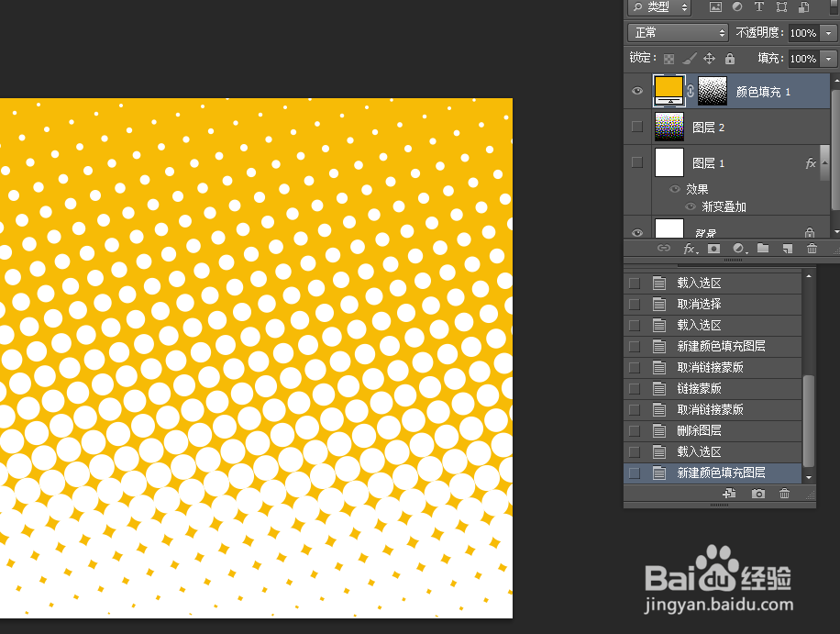Create new snapshot camera icon

point(757,493)
